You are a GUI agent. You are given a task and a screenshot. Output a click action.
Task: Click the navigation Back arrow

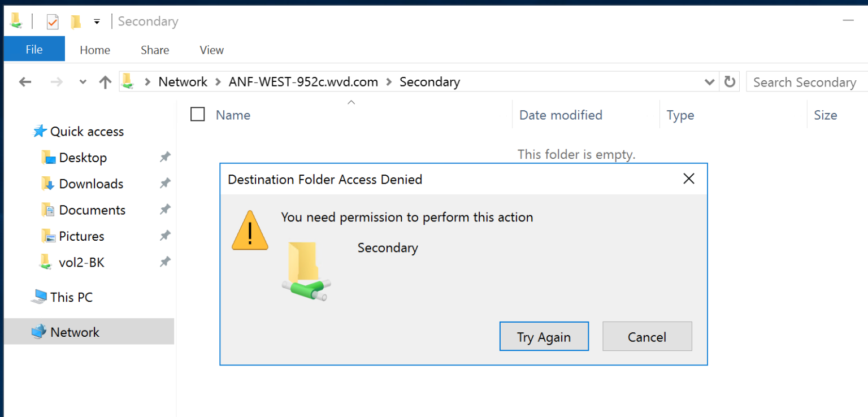coord(25,81)
